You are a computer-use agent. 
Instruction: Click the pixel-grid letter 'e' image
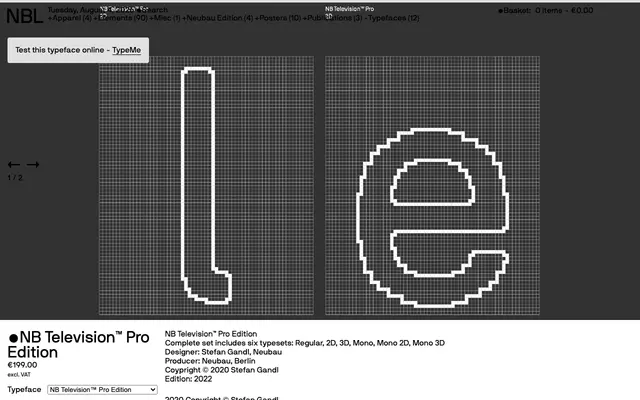coord(432,186)
